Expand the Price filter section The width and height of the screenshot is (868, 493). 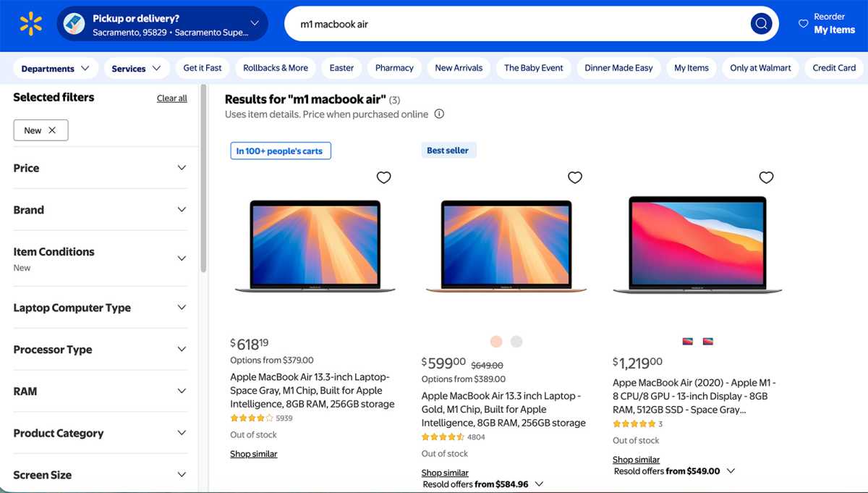tap(100, 168)
